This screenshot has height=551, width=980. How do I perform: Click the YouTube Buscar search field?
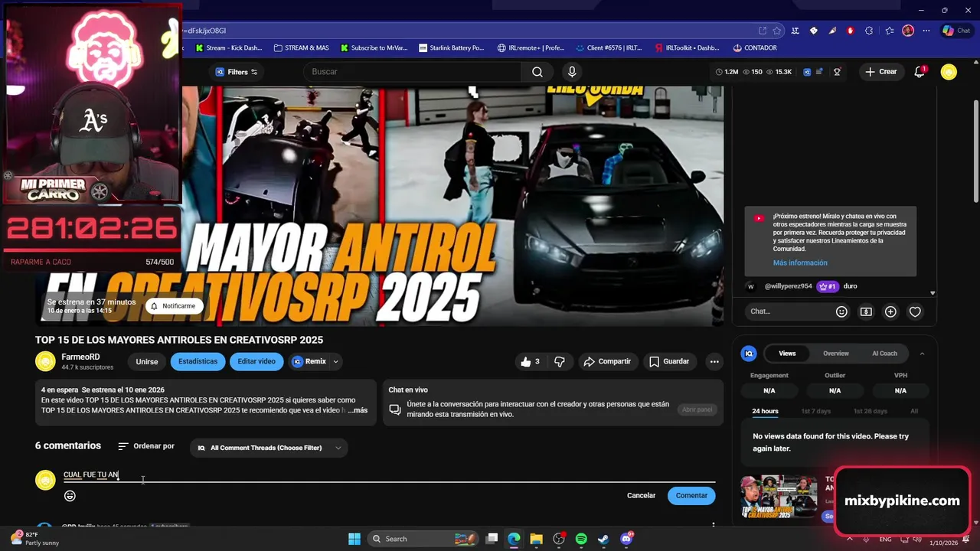[x=413, y=72]
